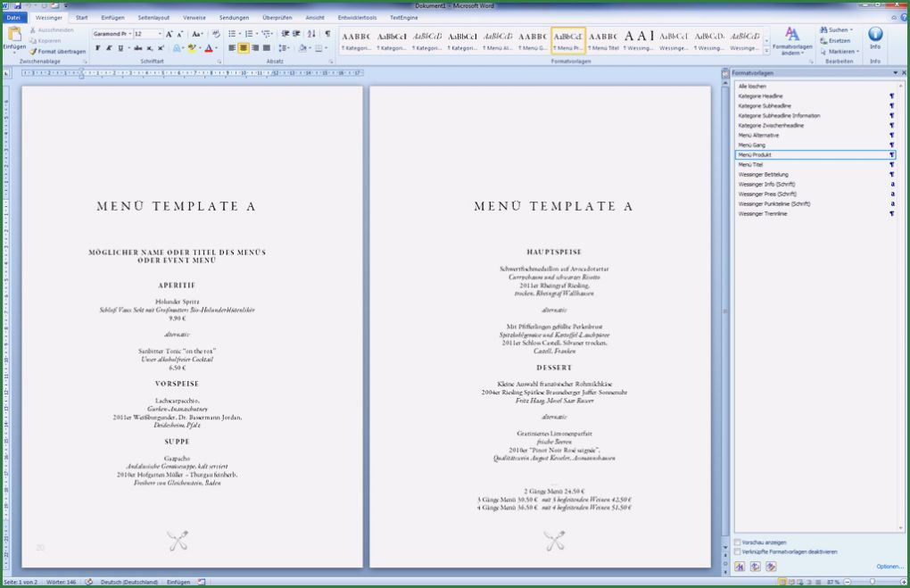
Task: Click the bullet list icon
Action: (232, 34)
